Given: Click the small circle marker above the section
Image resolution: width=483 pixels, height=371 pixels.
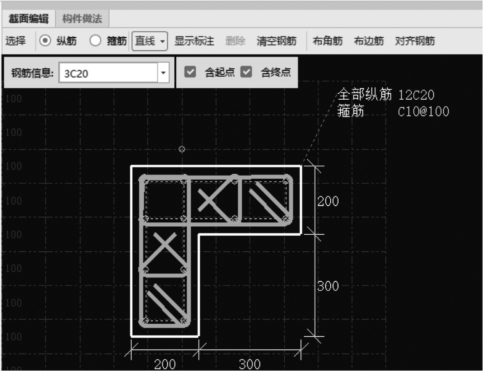Looking at the screenshot, I should 182,149.
